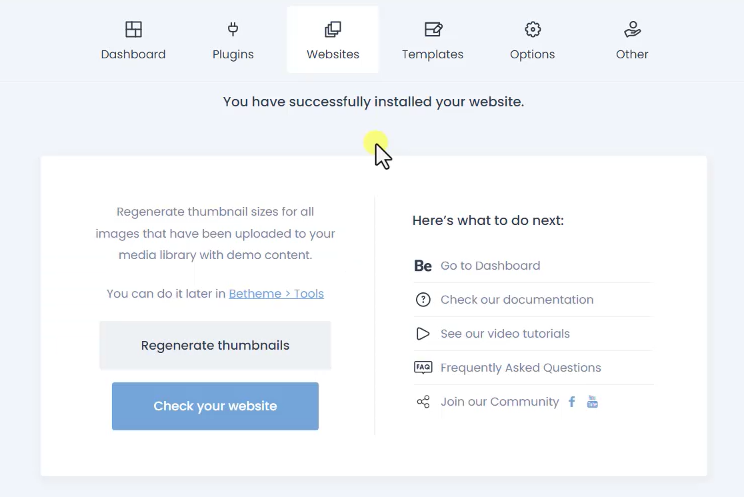
Task: Click the FAQ speech bubble icon
Action: (x=423, y=367)
